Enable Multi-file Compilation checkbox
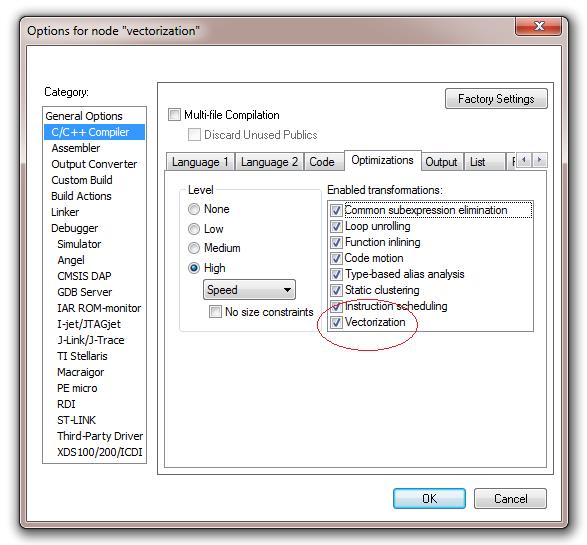Viewport: 587px width, 545px height. (174, 115)
